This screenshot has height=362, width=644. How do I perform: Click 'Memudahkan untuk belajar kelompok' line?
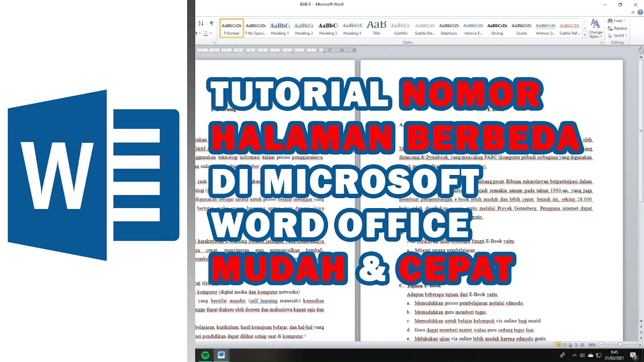pos(478,321)
